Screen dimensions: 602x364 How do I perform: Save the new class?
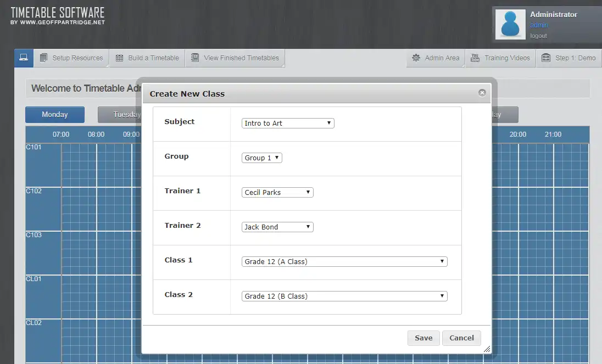[x=423, y=338]
